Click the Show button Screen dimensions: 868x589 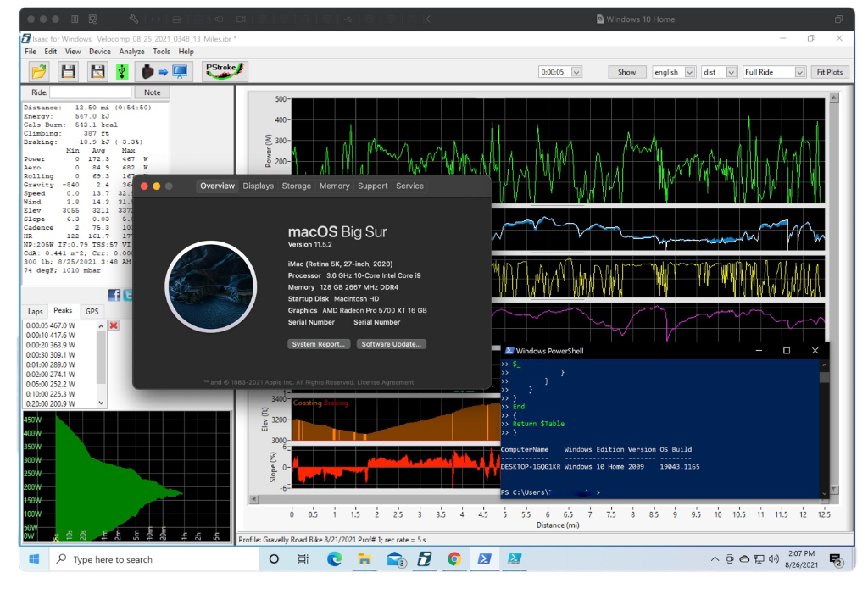point(626,72)
